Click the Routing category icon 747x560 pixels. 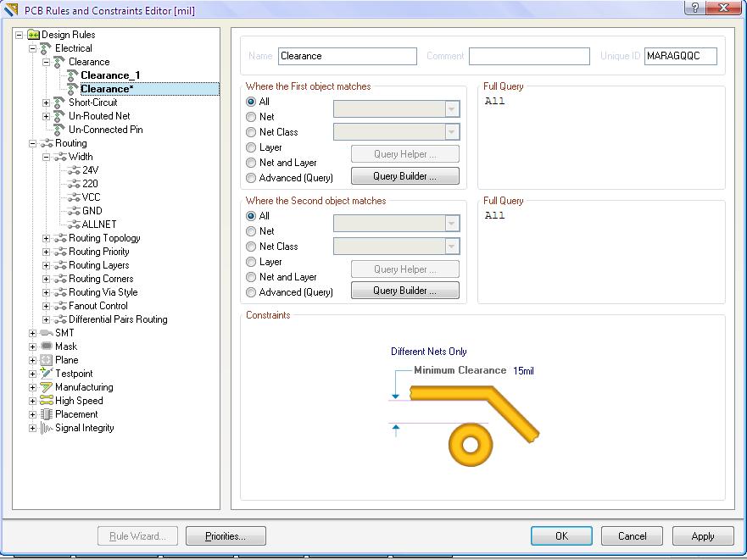(x=47, y=143)
